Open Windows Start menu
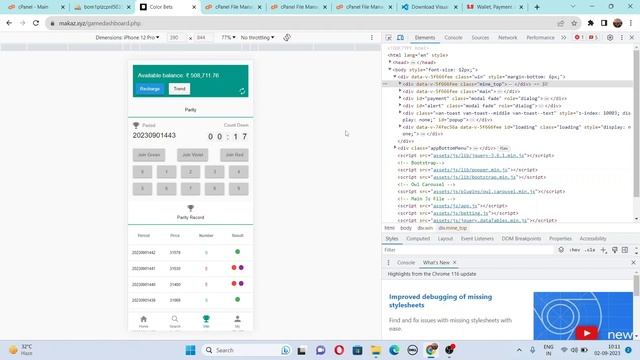640x360 pixels. (x=190, y=350)
